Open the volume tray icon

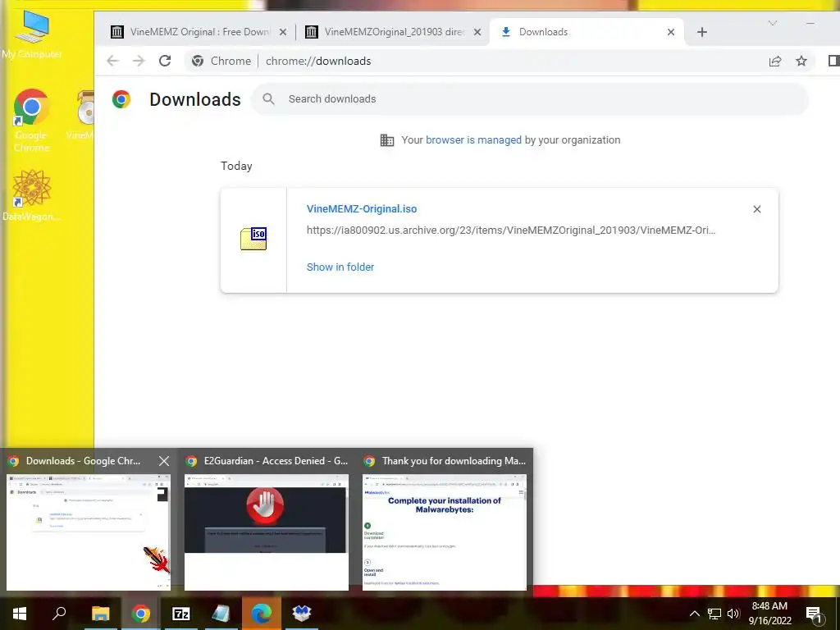pos(733,614)
